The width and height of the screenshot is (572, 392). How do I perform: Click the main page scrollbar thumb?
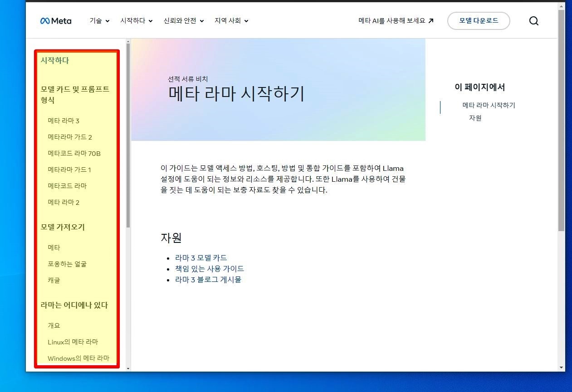(x=562, y=120)
